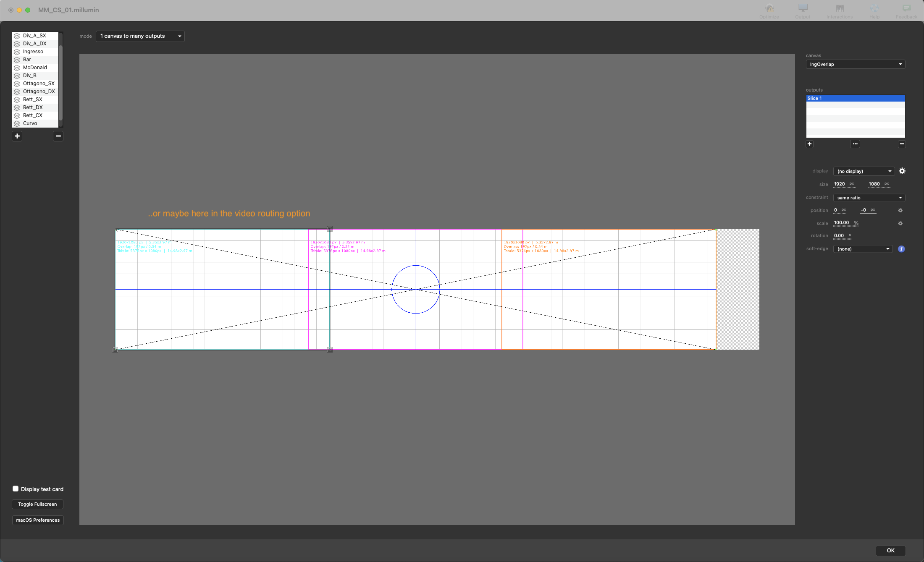Enable the Display test card checkbox

click(16, 489)
